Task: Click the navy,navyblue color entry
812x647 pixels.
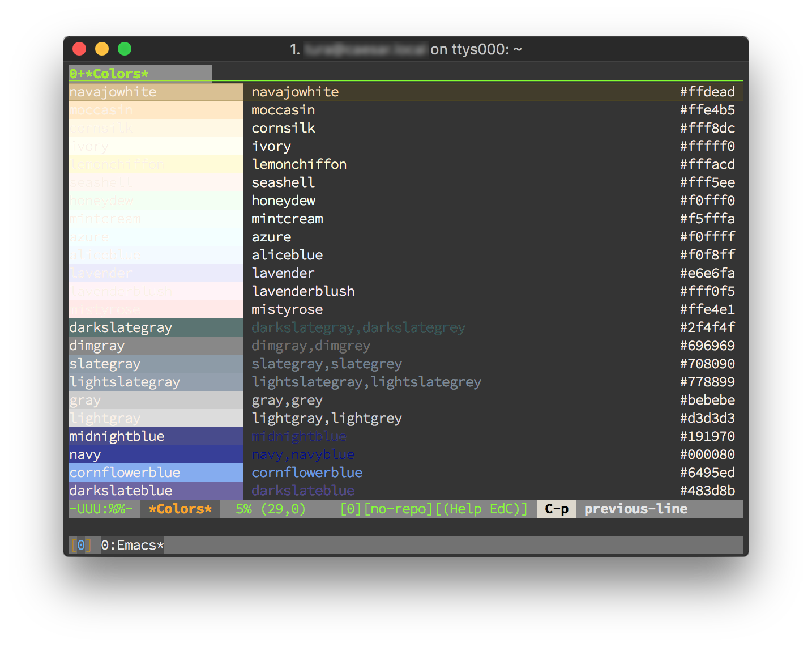Action: 303,454
